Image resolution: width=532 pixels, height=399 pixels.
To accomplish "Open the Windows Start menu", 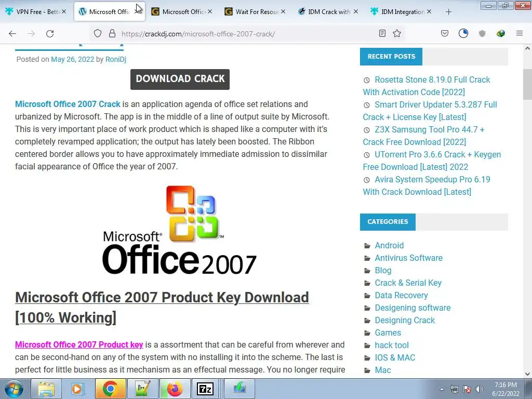I will tap(14, 389).
